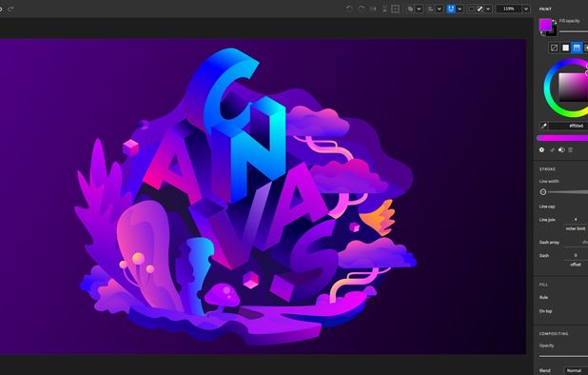Click the rectangle view-mode icon in toolbar

(x=472, y=9)
